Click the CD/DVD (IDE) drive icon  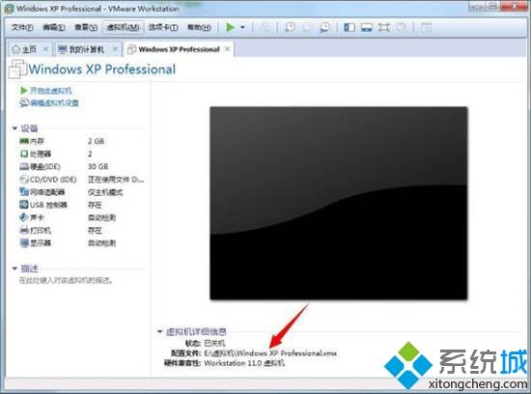(24, 180)
